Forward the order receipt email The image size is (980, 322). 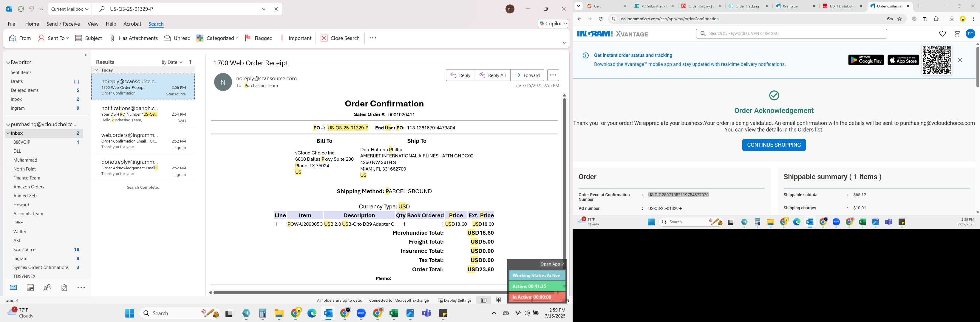527,75
